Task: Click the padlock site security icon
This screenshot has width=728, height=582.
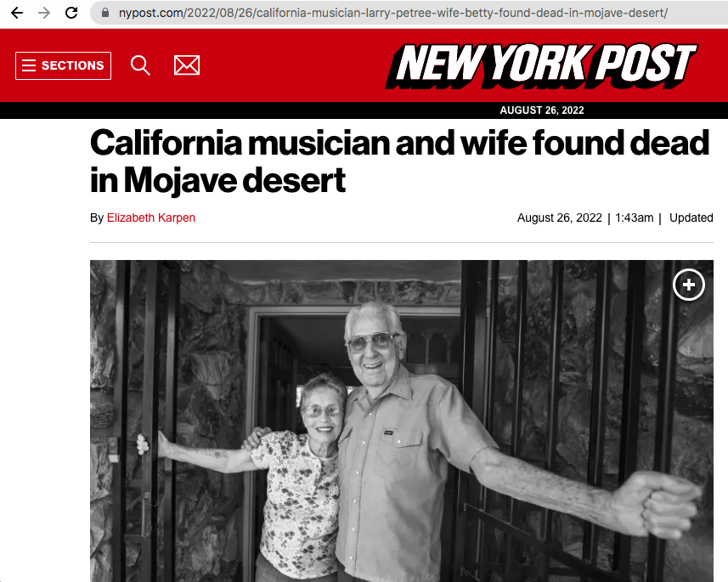Action: [x=105, y=13]
